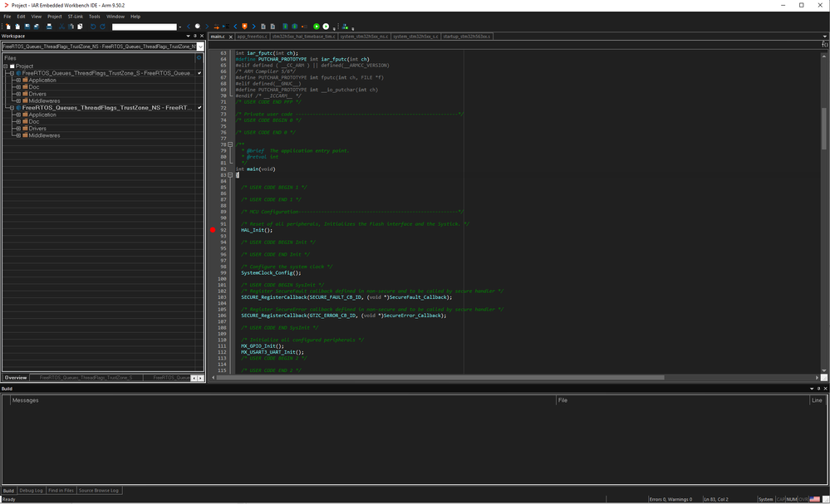Click the Paste toolbar icon
Viewport: 830px width, 504px height.
80,27
